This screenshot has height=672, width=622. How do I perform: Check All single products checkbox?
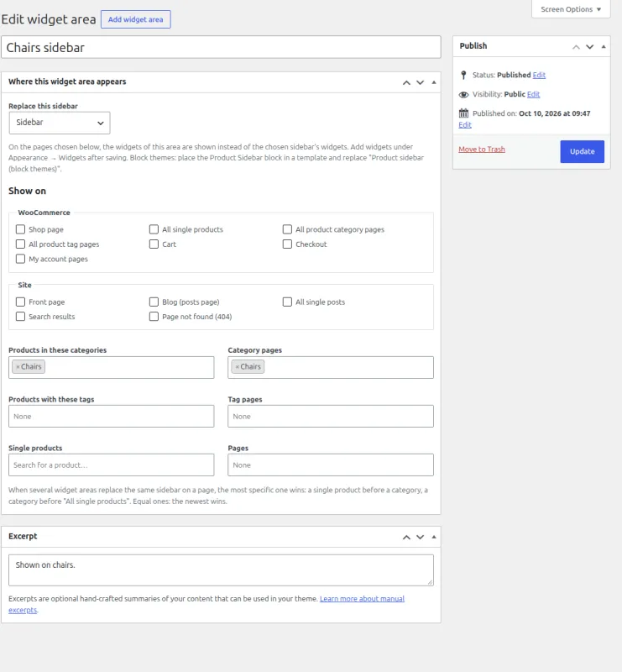point(154,229)
